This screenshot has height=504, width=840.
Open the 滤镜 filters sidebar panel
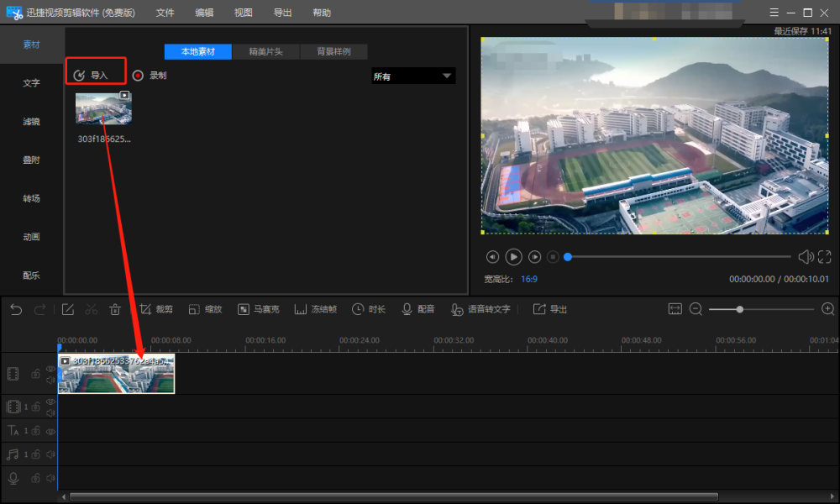coord(31,122)
